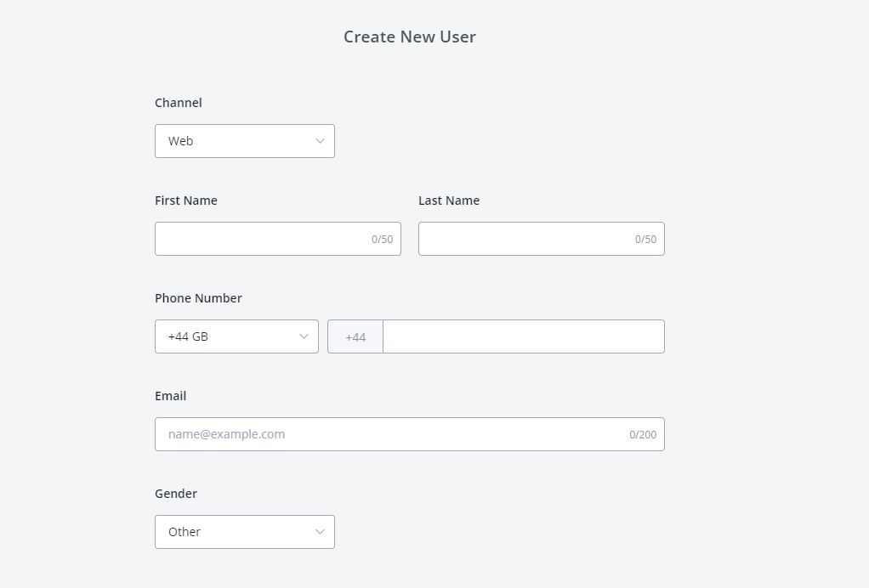
Task: Expand the +44 GB country code selector
Action: [236, 336]
